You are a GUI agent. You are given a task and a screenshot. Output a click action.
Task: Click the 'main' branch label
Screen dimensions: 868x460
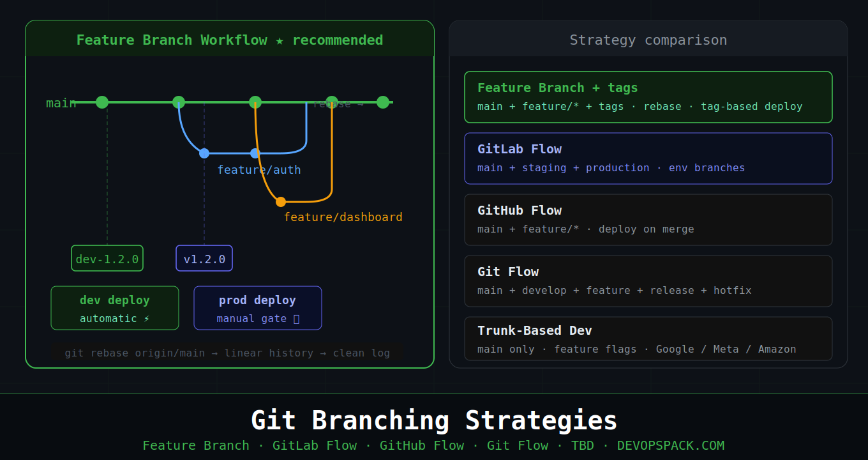61,103
